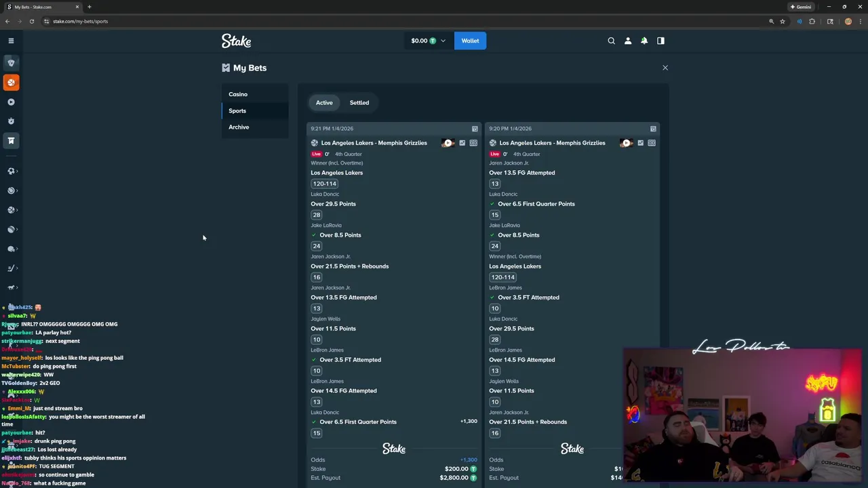Select the tennis ball sport icon
The height and width of the screenshot is (488, 868).
pyautogui.click(x=11, y=190)
